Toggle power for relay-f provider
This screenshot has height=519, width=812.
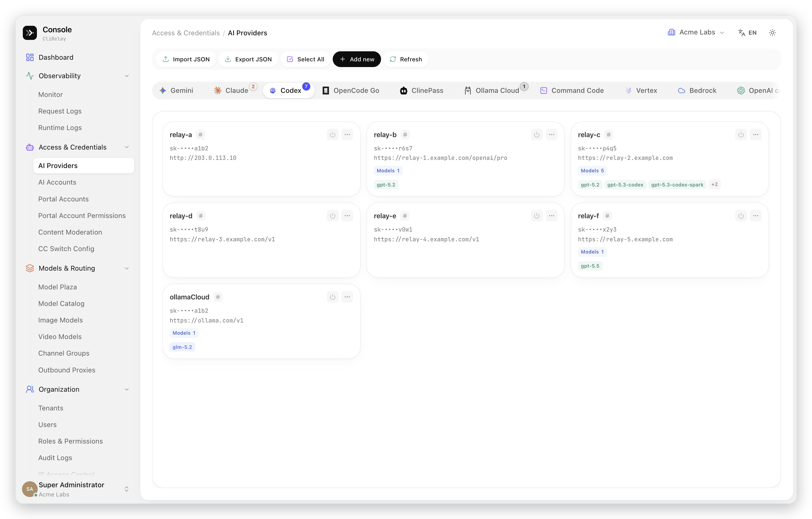[x=741, y=216]
